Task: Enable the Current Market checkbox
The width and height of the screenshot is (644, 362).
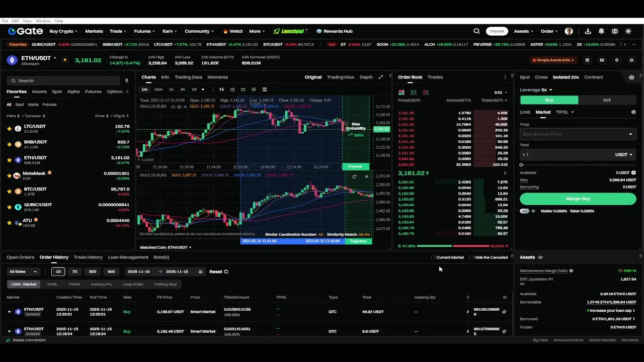Action: pyautogui.click(x=433, y=257)
